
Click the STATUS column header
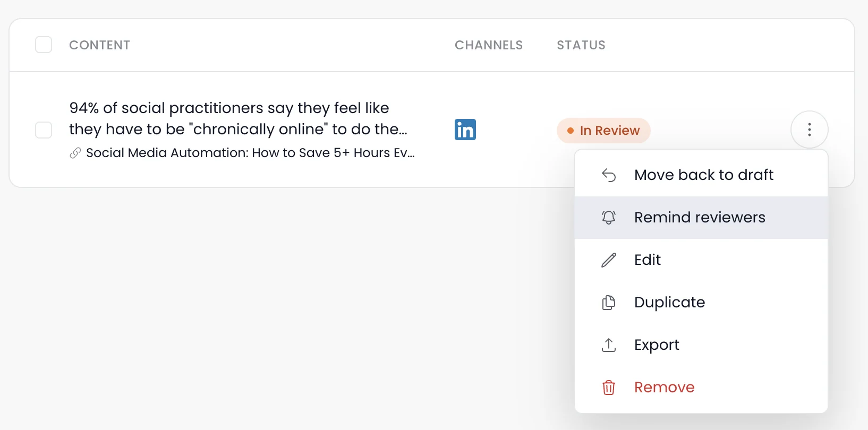(x=581, y=45)
